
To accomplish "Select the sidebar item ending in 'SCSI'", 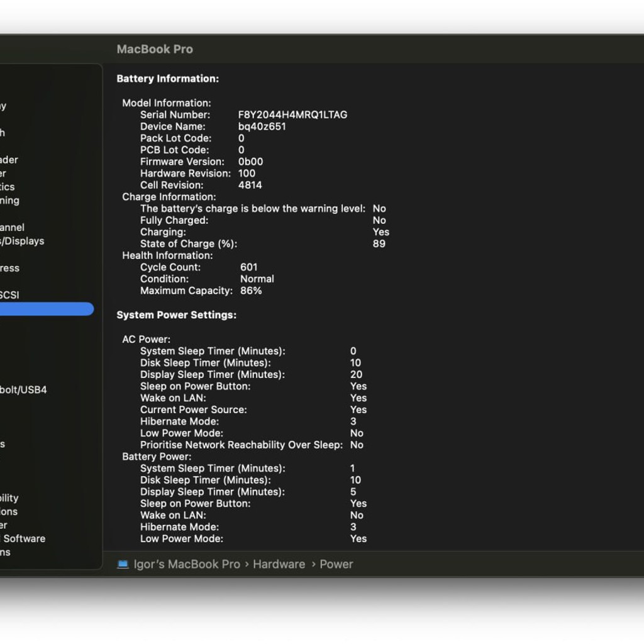I will 9,295.
